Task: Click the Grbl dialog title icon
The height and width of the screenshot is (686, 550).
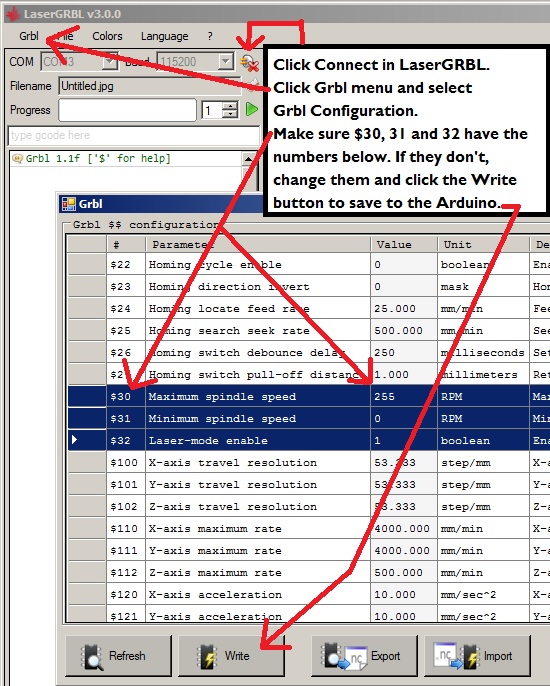Action: click(69, 204)
